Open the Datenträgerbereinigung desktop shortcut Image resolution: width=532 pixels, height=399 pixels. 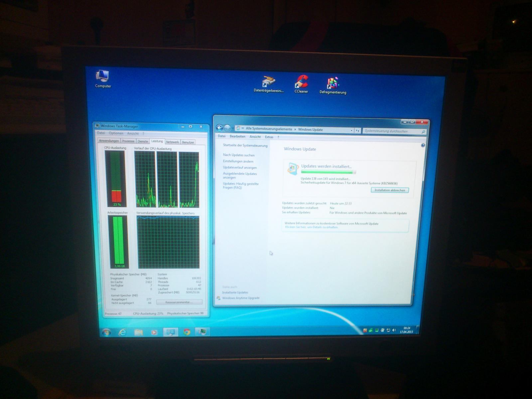point(269,84)
